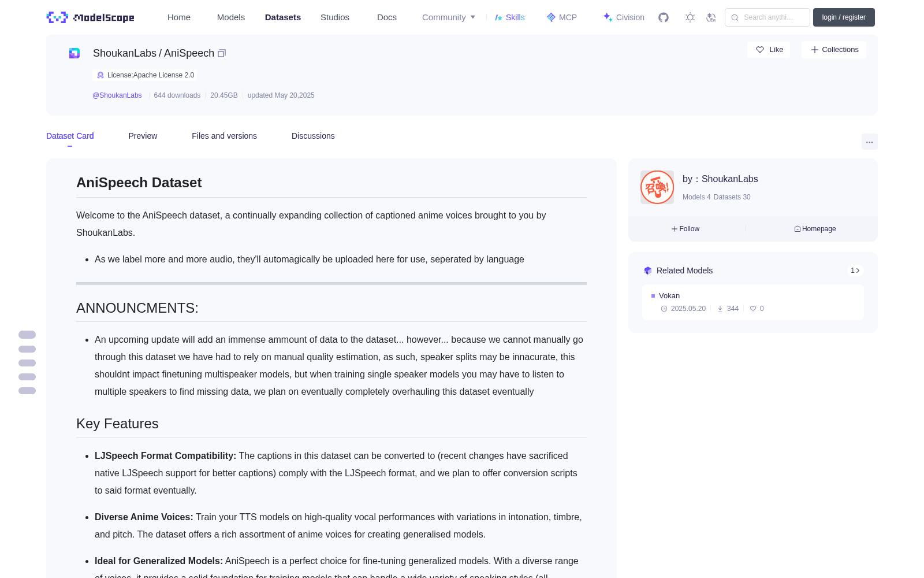Image resolution: width=924 pixels, height=578 pixels.
Task: Open the Datasets navigation item
Action: click(283, 17)
